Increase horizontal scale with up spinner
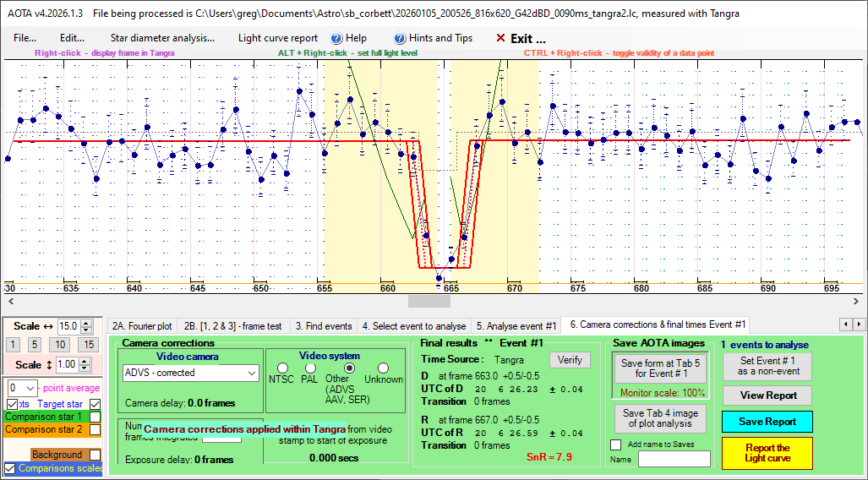The image size is (868, 480). 85,322
